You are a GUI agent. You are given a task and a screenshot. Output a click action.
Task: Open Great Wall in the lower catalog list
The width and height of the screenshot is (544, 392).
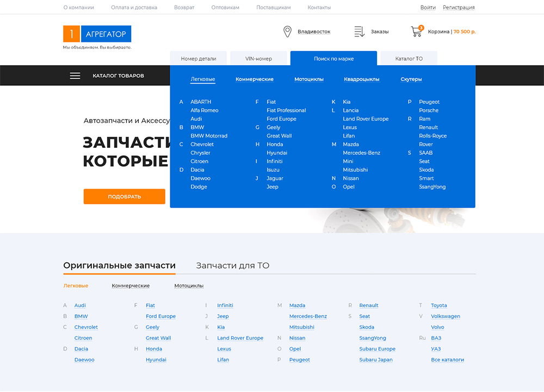pyautogui.click(x=158, y=338)
